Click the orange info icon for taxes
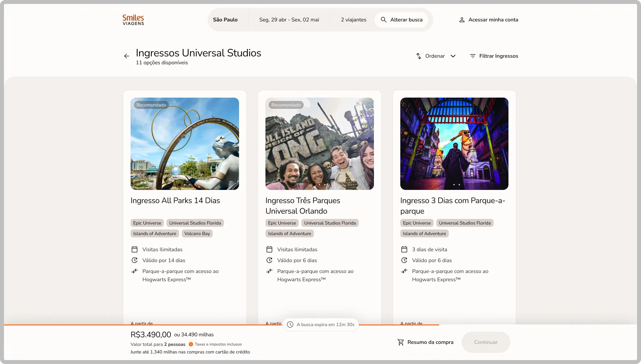The image size is (641, 364). [x=191, y=344]
